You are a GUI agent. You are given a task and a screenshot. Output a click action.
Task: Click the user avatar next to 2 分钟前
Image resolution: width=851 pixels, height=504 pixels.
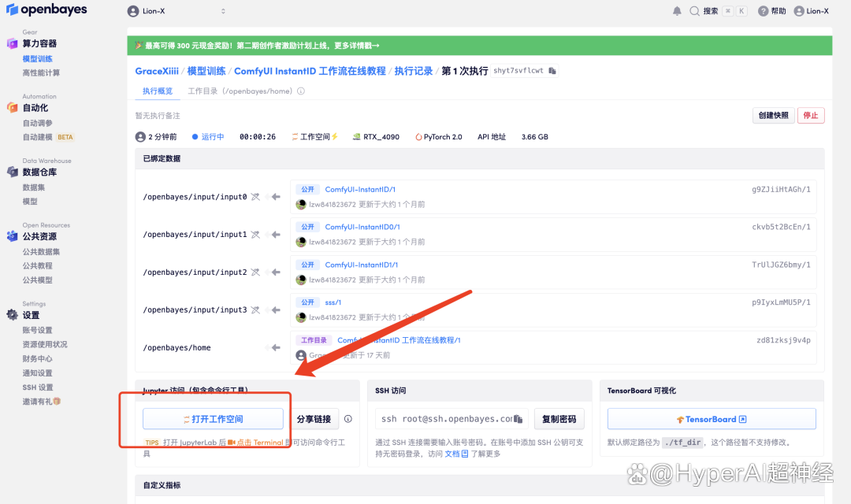[x=140, y=137]
